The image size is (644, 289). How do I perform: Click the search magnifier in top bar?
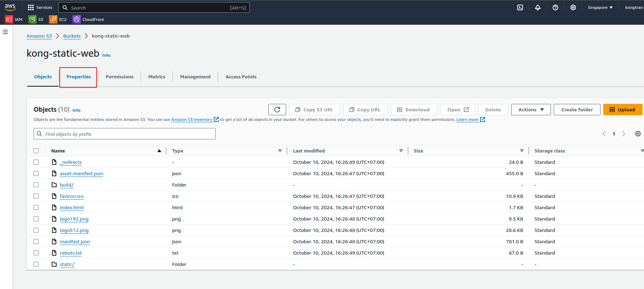65,7
